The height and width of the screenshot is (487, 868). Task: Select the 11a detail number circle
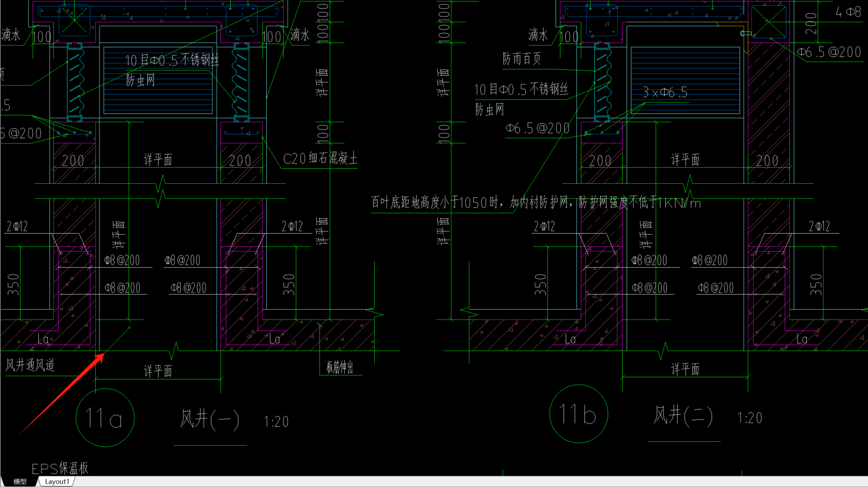coord(105,418)
